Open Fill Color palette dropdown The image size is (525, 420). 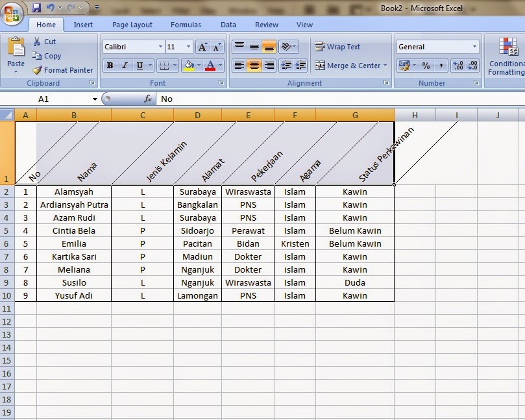click(x=199, y=66)
